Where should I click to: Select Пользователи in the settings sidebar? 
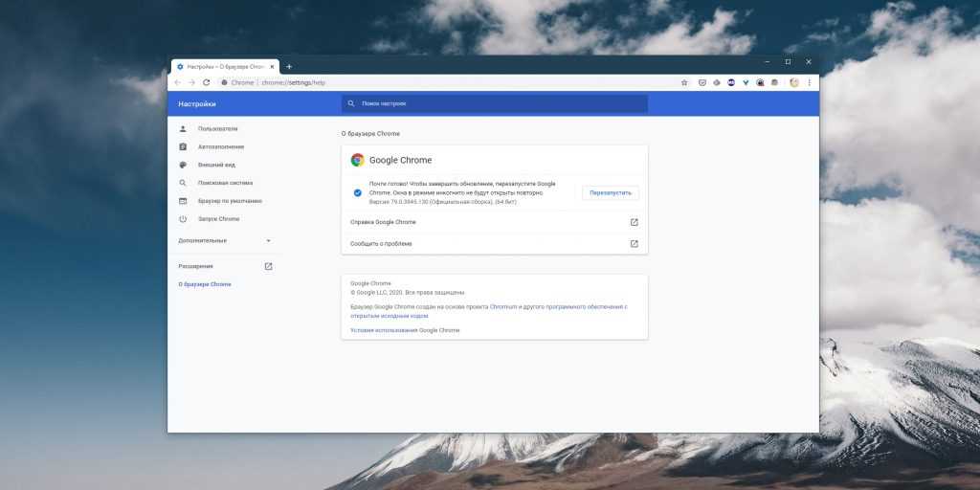pyautogui.click(x=218, y=128)
